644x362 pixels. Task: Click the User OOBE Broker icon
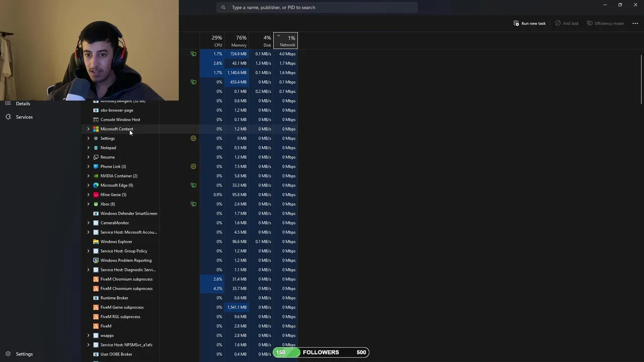point(96,354)
